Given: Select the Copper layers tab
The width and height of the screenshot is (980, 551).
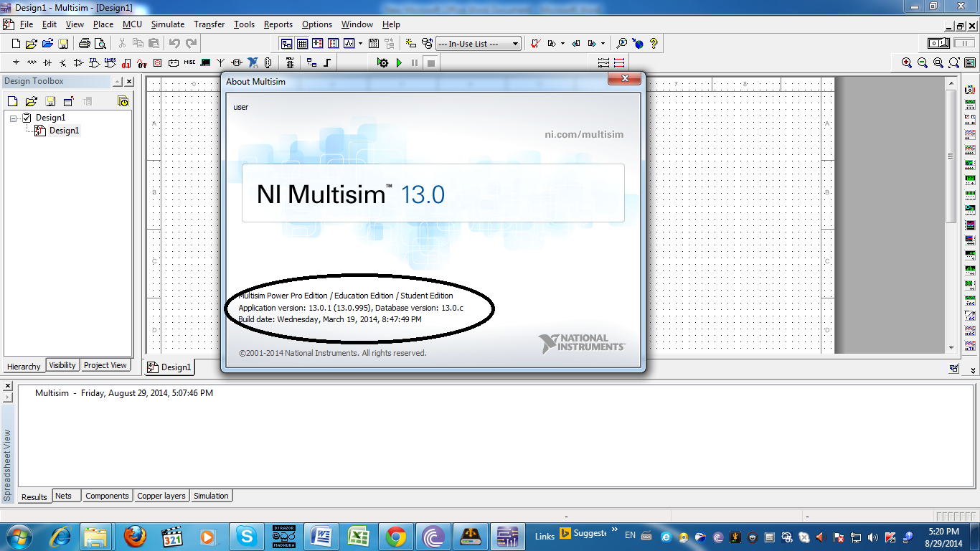Looking at the screenshot, I should [x=161, y=496].
